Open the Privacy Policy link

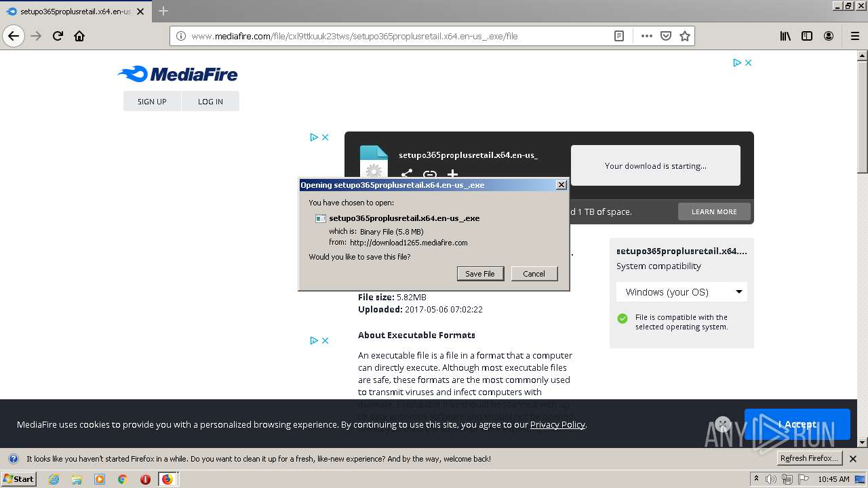point(557,424)
